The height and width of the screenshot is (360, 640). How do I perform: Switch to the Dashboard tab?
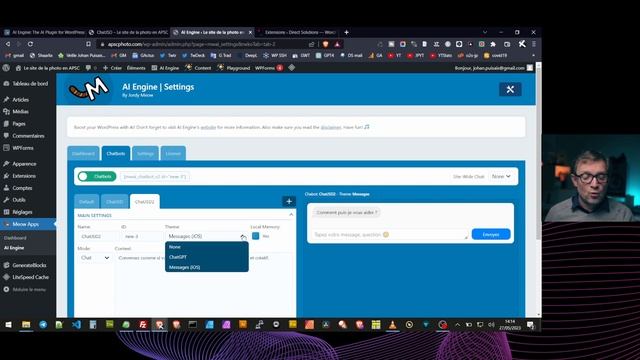(x=83, y=153)
